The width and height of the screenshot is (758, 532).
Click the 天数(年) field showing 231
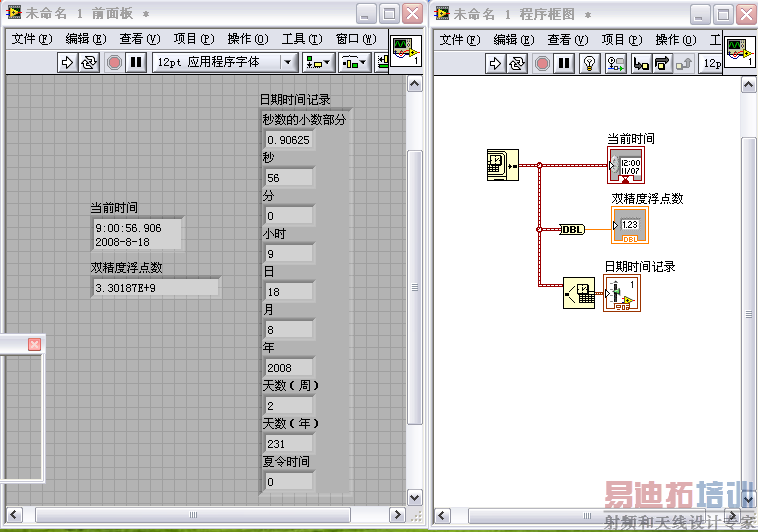[x=289, y=444]
